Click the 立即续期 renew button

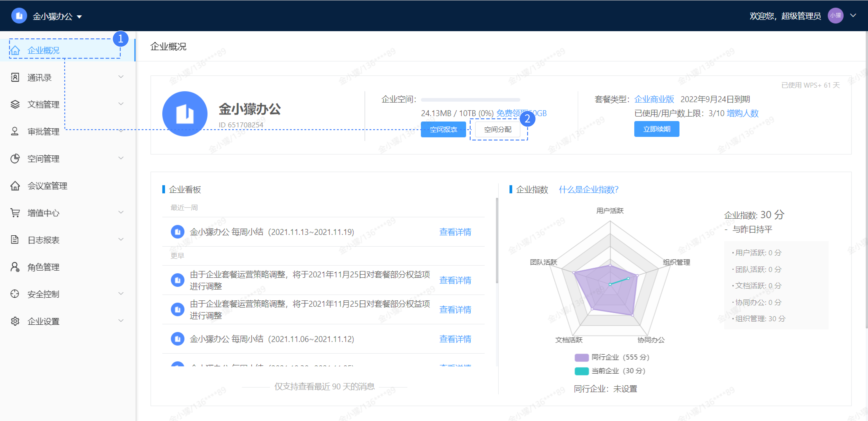(x=656, y=129)
